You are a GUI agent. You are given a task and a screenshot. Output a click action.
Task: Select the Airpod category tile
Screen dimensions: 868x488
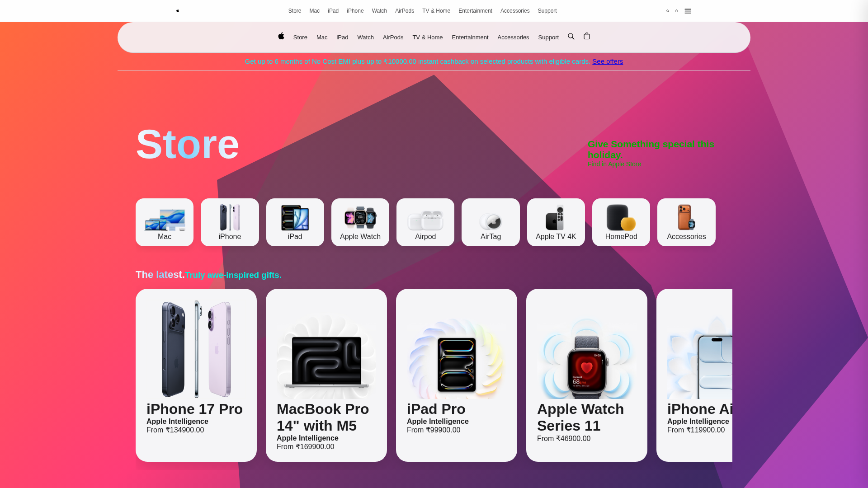(425, 222)
